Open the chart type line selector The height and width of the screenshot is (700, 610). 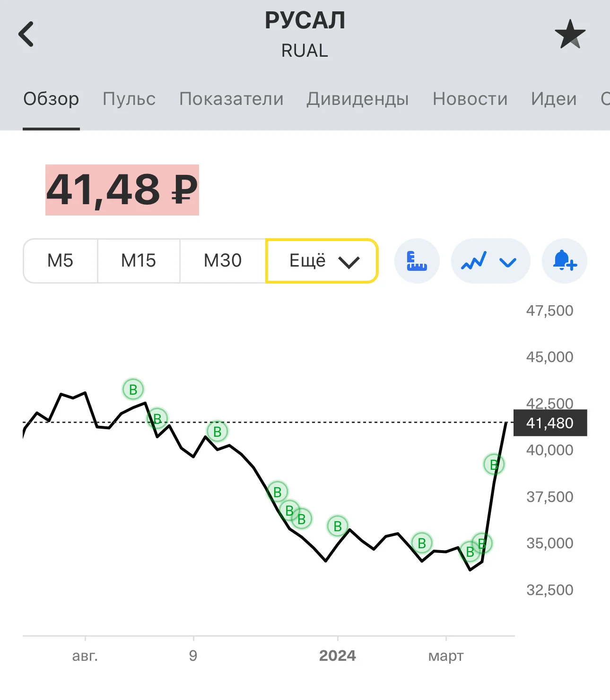[x=490, y=261]
